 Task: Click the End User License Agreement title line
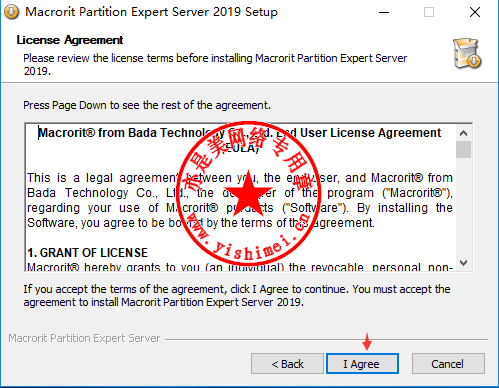(x=239, y=133)
